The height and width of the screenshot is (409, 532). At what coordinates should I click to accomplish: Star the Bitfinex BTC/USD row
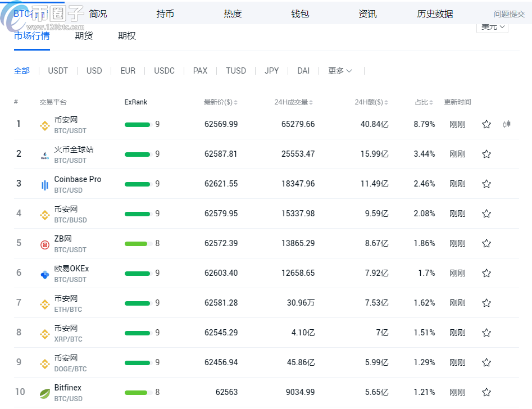tap(486, 392)
